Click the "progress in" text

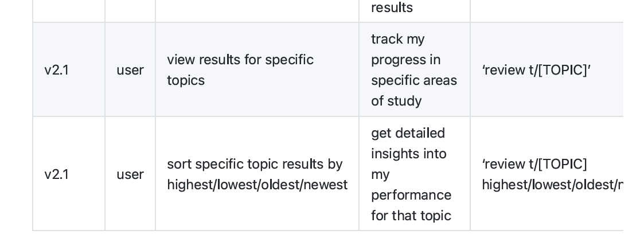coord(406,60)
